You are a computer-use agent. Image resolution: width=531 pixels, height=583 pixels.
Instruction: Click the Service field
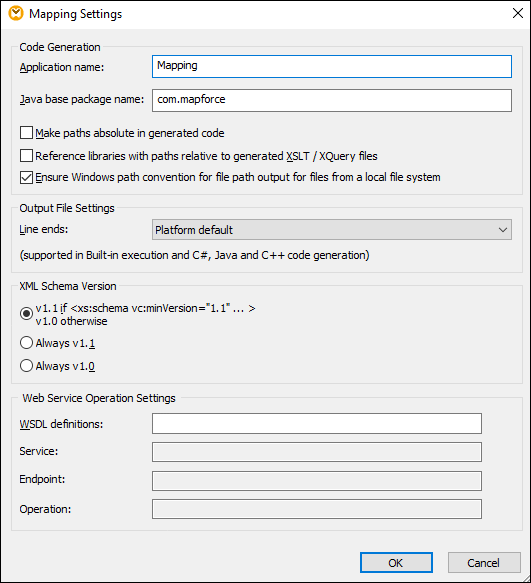[317, 452]
